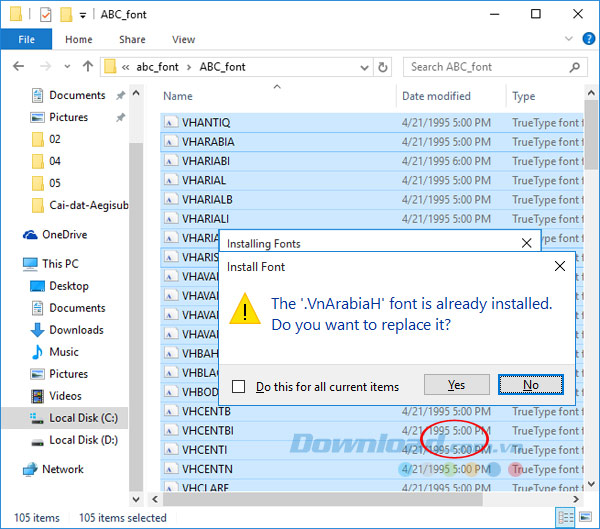
Task: Click Yes to replace the font
Action: 456,385
